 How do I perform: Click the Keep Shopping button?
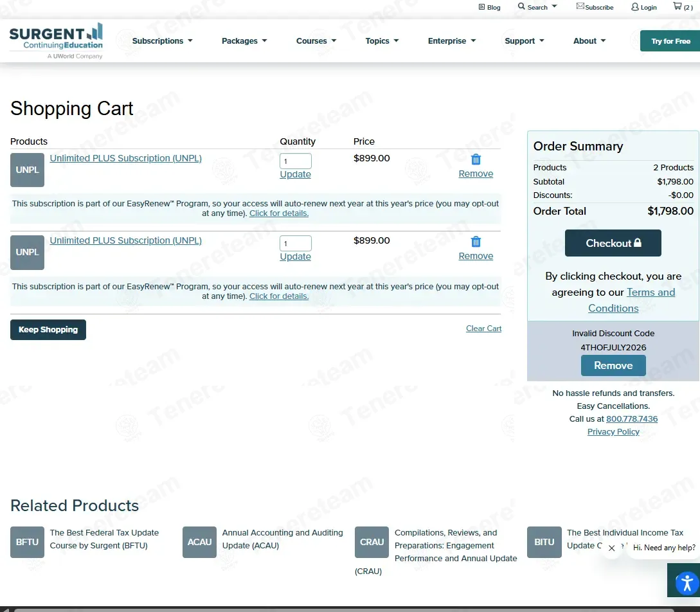click(48, 329)
